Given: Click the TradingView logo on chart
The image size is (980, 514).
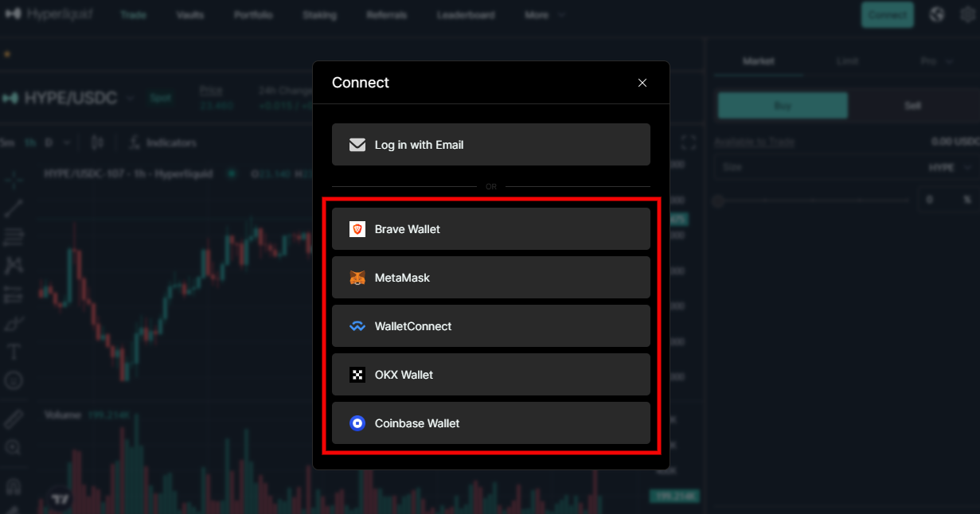Looking at the screenshot, I should point(60,499).
